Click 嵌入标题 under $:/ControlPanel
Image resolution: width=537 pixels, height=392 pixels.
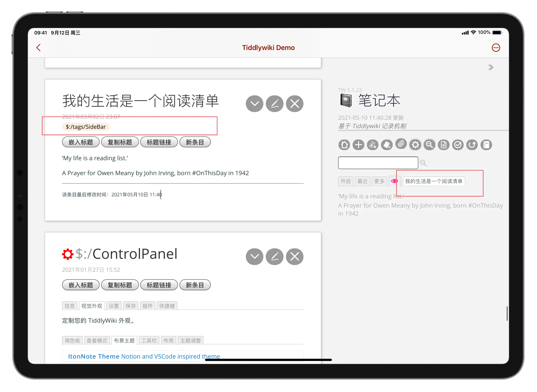pyautogui.click(x=81, y=285)
